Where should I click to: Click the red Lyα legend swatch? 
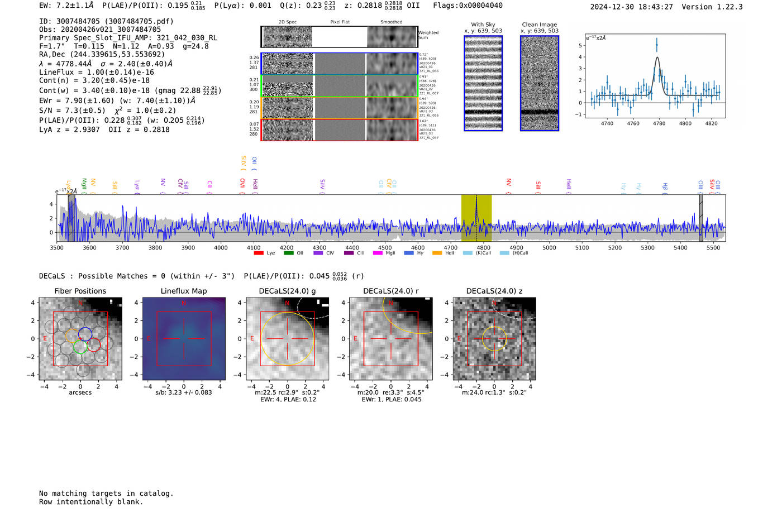(259, 253)
